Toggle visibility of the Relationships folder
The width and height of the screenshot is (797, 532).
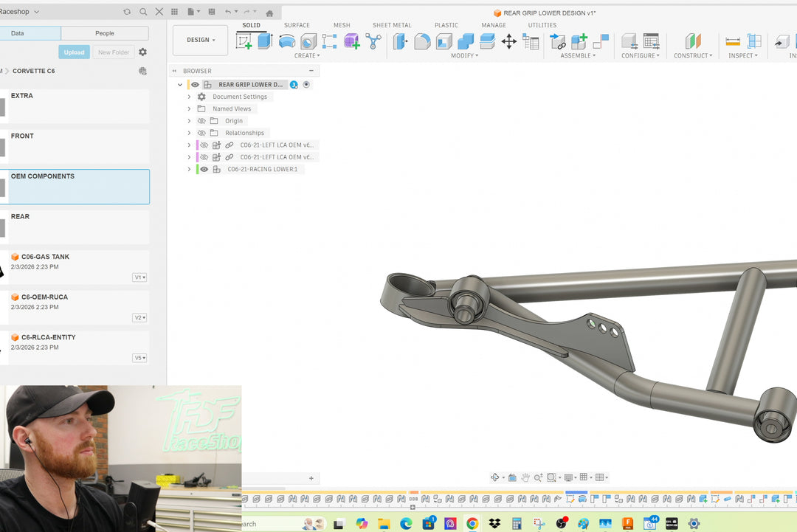click(201, 133)
